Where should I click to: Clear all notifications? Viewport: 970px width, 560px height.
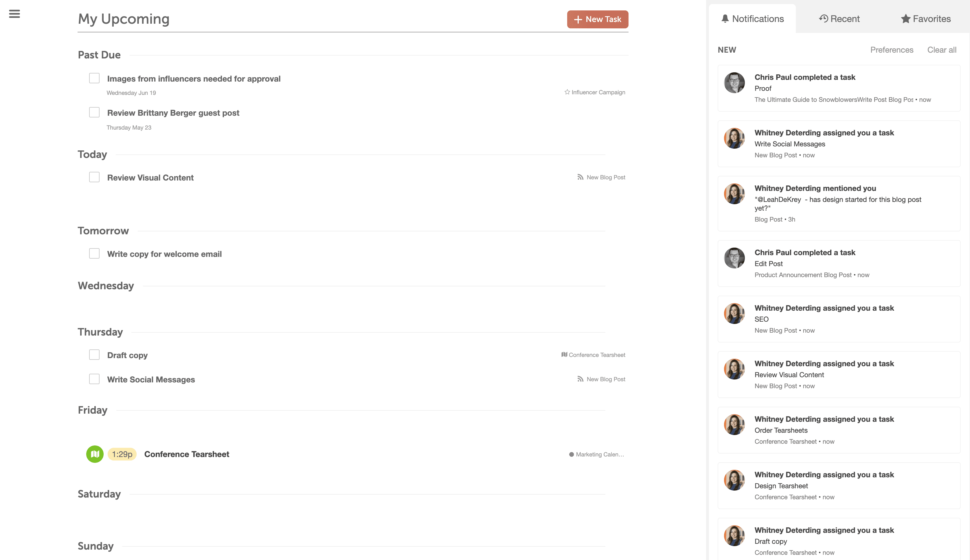[942, 50]
